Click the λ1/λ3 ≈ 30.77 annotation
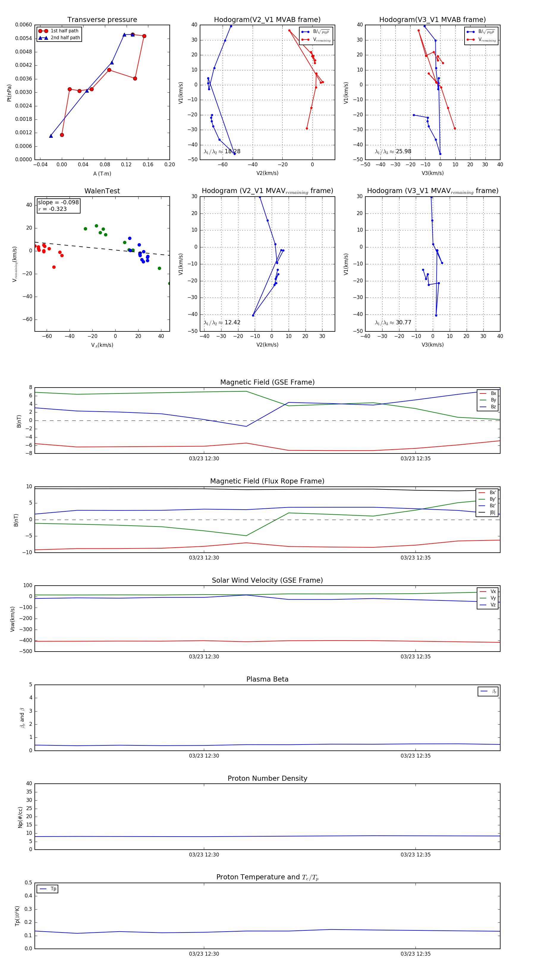Image resolution: width=535 pixels, height=980 pixels. [393, 323]
